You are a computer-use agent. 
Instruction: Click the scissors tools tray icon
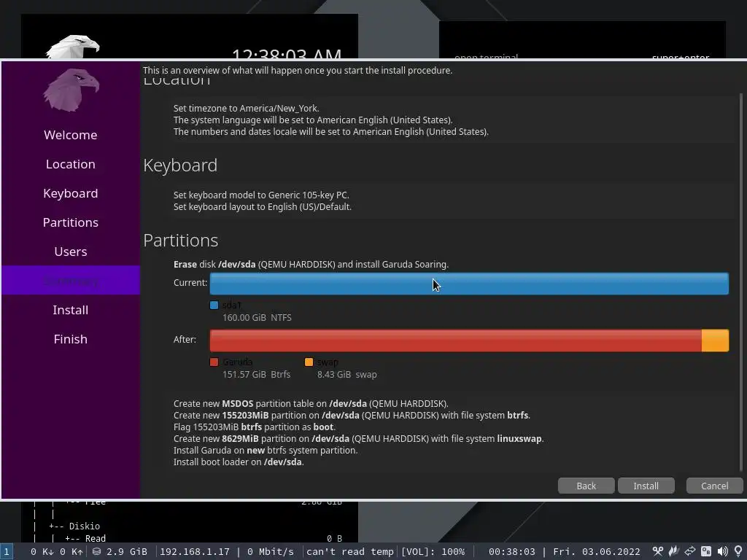pos(658,551)
